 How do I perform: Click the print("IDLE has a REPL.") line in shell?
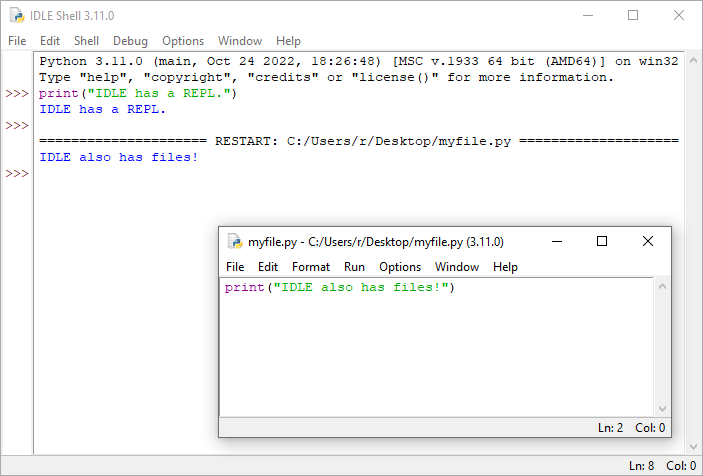coord(138,93)
